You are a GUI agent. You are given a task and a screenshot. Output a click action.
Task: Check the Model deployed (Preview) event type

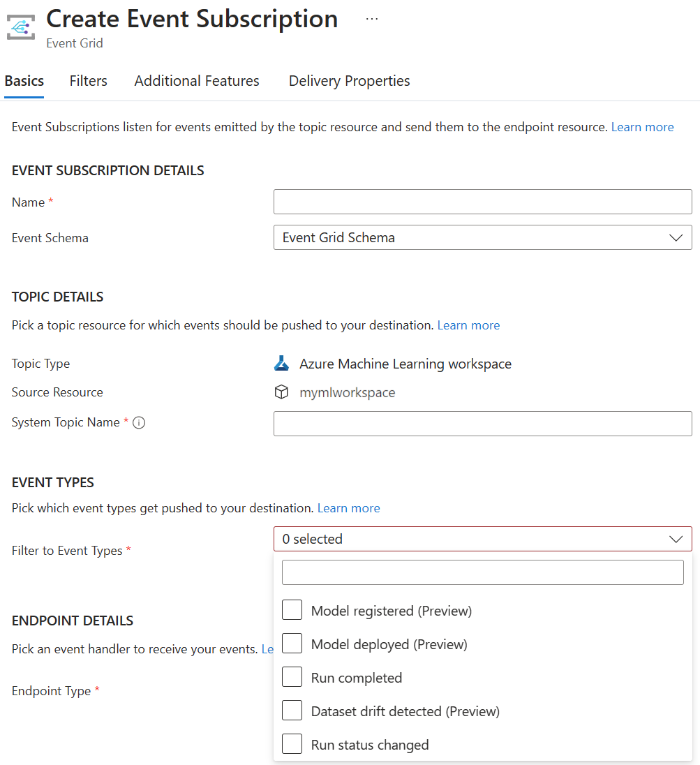coord(292,643)
